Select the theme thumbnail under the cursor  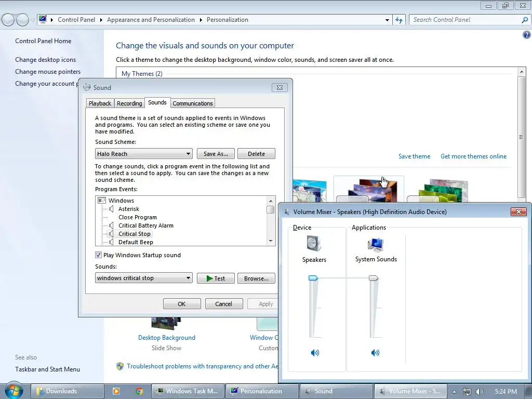368,189
